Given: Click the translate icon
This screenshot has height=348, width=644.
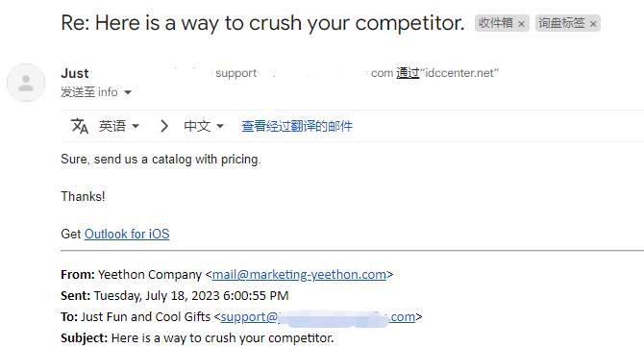Looking at the screenshot, I should click(80, 126).
